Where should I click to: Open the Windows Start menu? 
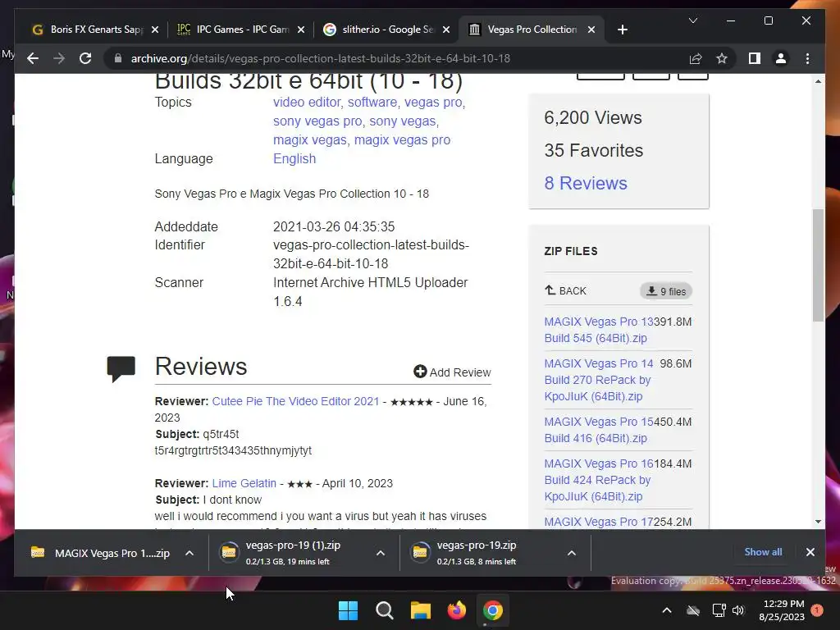point(348,610)
